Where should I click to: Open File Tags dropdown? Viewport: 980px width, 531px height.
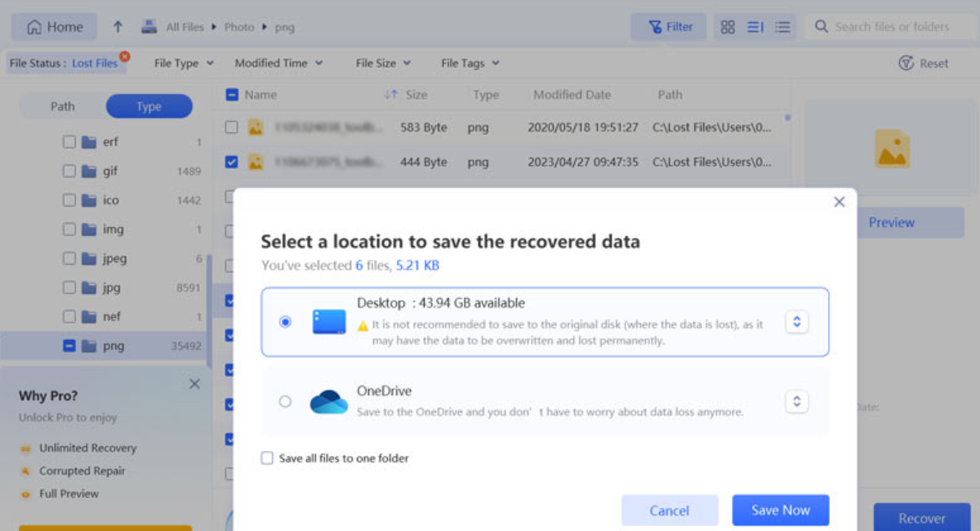click(x=470, y=63)
